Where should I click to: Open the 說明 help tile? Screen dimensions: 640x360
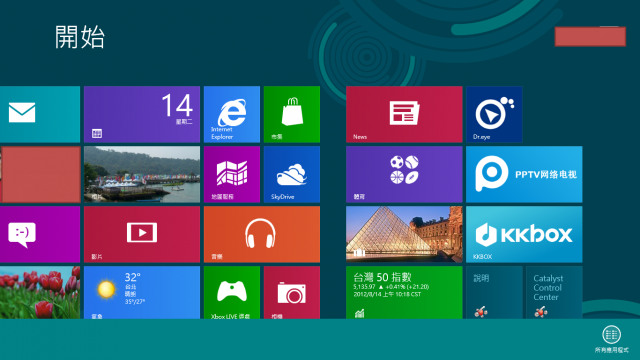(x=494, y=292)
